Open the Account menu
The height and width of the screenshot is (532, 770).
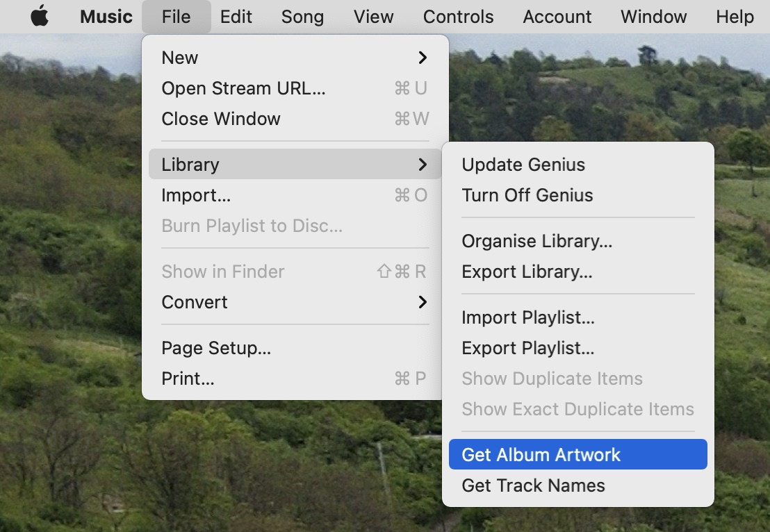[x=557, y=17]
